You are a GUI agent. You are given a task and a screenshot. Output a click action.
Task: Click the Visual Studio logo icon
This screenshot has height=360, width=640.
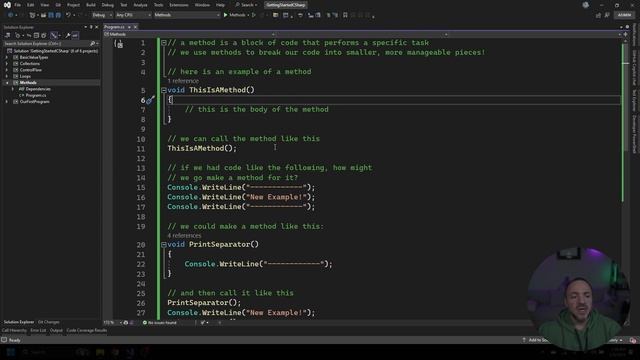click(7, 5)
